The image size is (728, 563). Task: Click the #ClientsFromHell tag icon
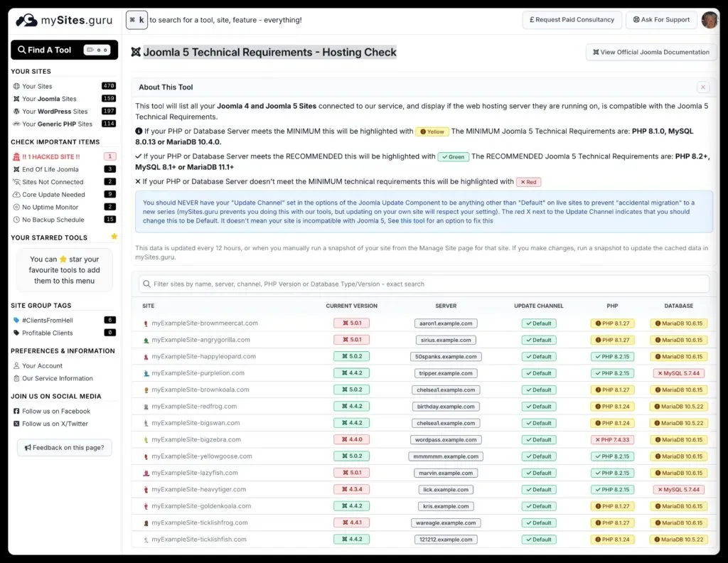[x=16, y=321]
